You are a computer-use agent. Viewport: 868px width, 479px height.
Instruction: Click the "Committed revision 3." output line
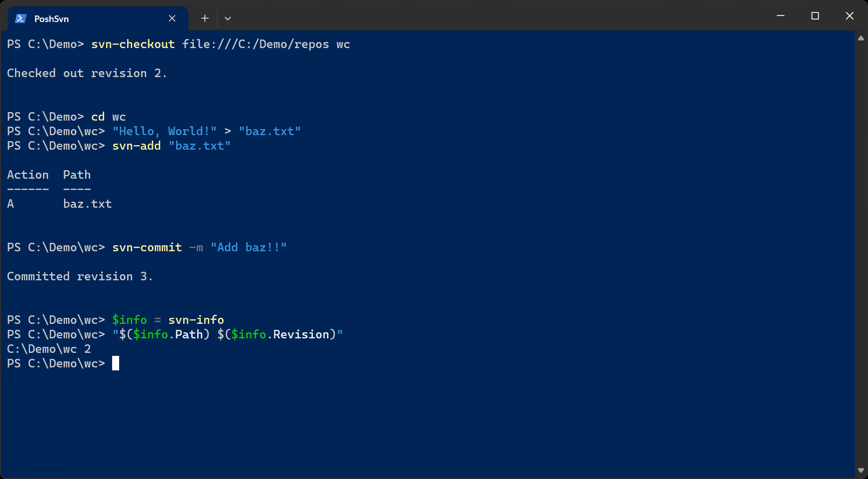pos(80,276)
